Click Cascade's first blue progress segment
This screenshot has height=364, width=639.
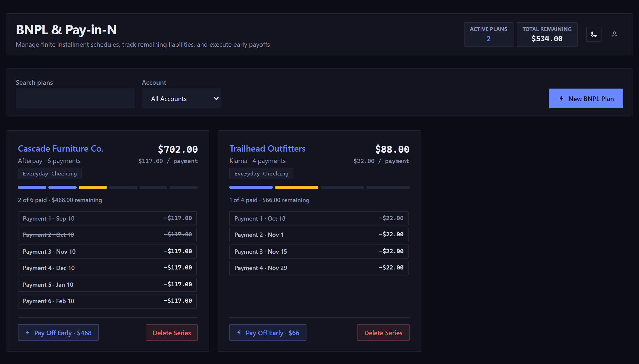[32, 187]
